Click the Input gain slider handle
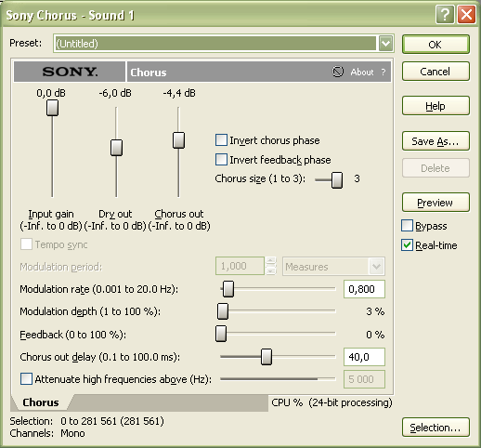The height and width of the screenshot is (448, 481). [52, 108]
